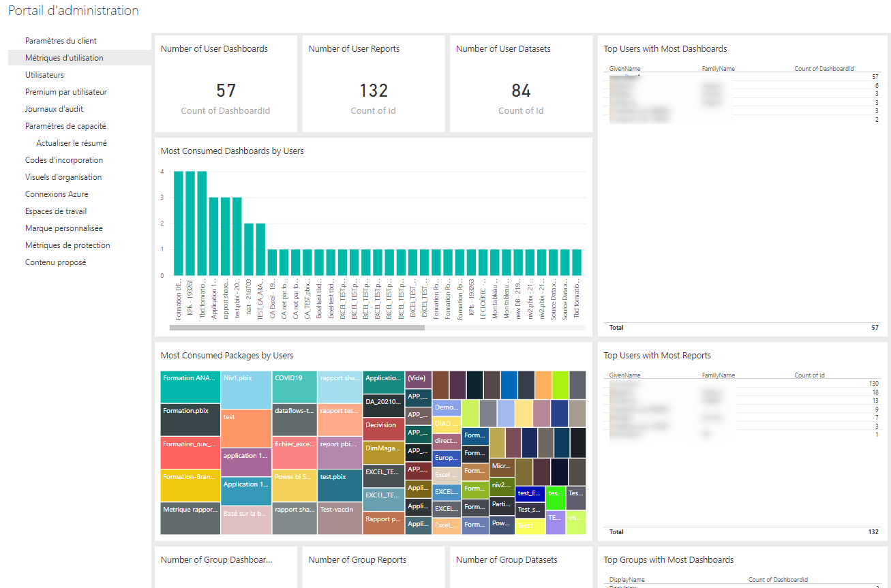Screen dimensions: 891x588
Task: Select "Journaux d'audit" from the navigation
Action: pos(57,108)
